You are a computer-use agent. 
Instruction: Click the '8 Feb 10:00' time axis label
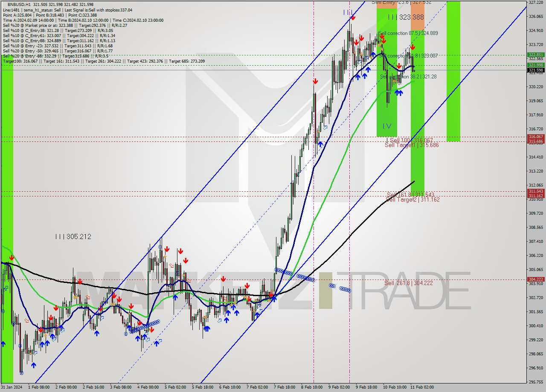tap(312, 387)
